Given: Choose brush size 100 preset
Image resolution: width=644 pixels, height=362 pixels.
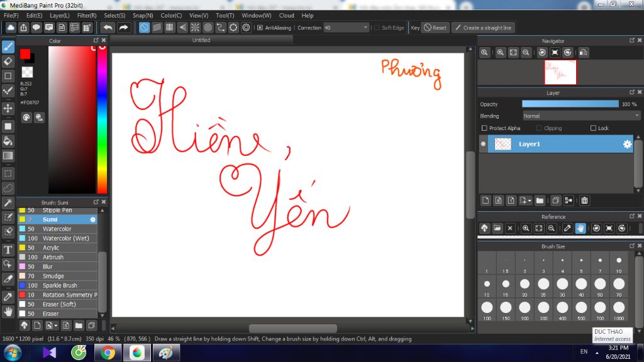Looking at the screenshot, I should point(487,310).
